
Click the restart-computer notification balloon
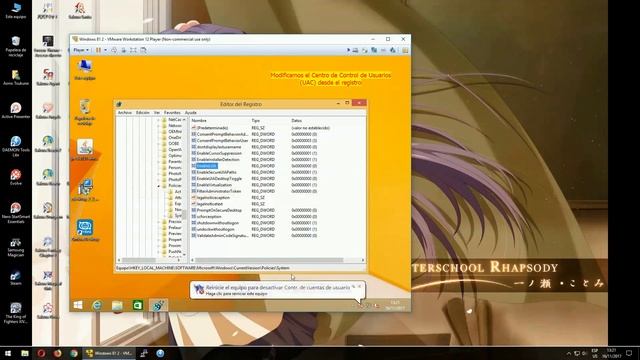[x=277, y=290]
